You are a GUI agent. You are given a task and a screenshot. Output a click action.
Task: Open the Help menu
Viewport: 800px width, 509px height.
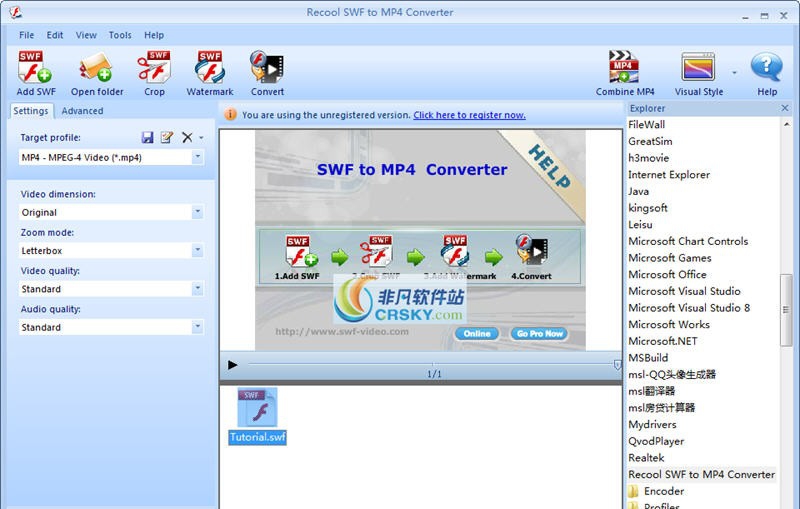coord(154,35)
